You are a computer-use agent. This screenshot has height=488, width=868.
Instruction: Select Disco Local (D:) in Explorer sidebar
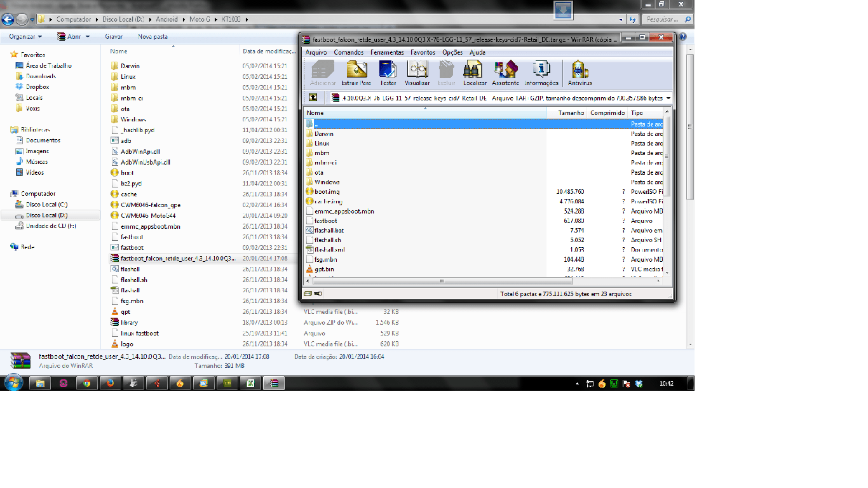click(46, 215)
